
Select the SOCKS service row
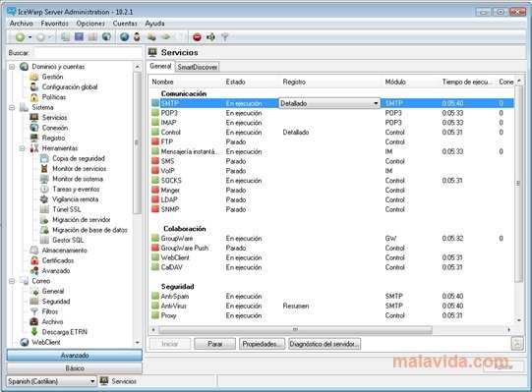(332, 181)
